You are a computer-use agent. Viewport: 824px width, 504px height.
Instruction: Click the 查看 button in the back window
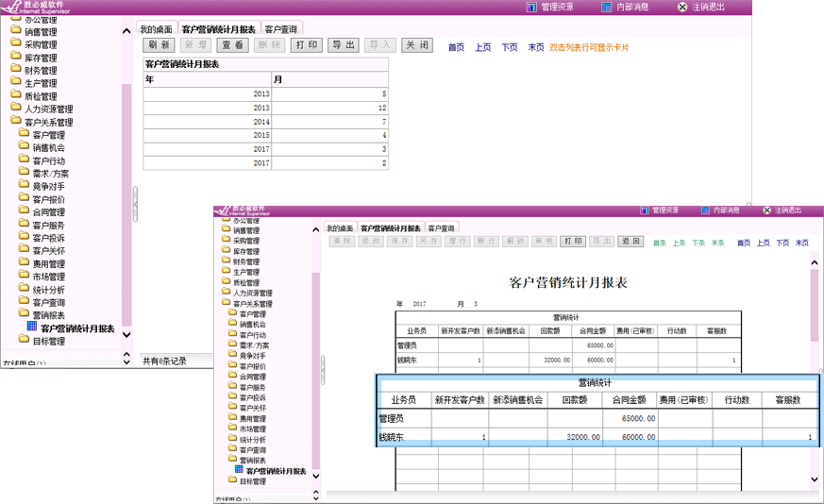click(x=232, y=45)
